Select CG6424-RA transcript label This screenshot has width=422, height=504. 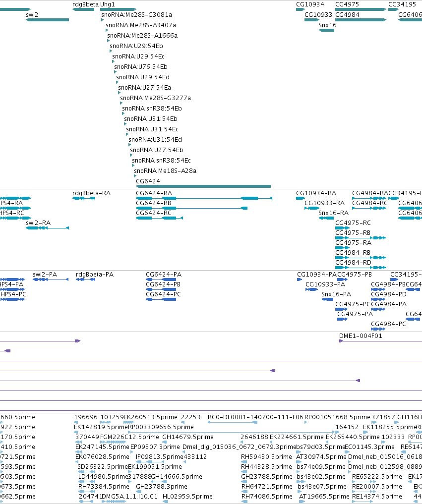tap(154, 193)
